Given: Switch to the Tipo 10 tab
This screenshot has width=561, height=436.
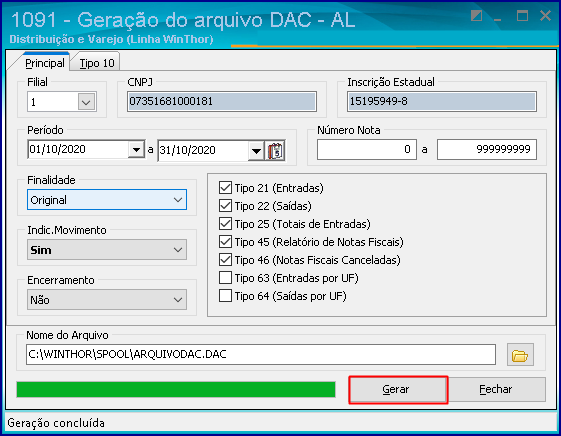Looking at the screenshot, I should [x=97, y=63].
